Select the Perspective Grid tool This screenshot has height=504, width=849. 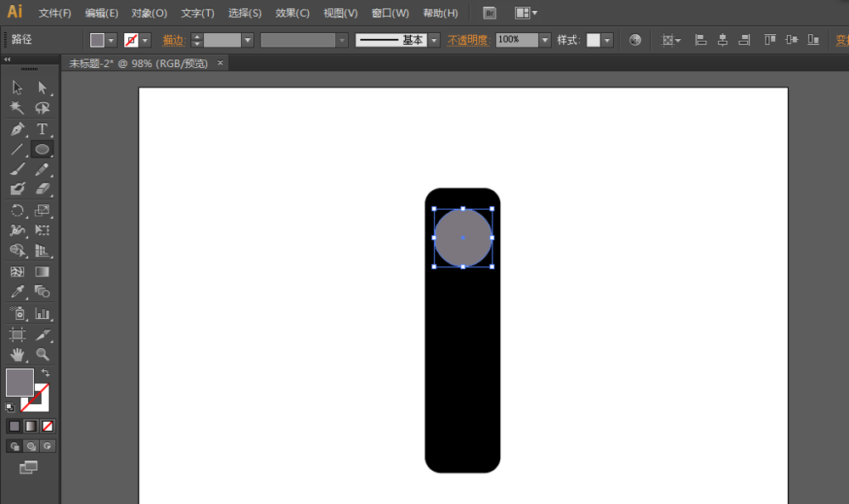42,250
